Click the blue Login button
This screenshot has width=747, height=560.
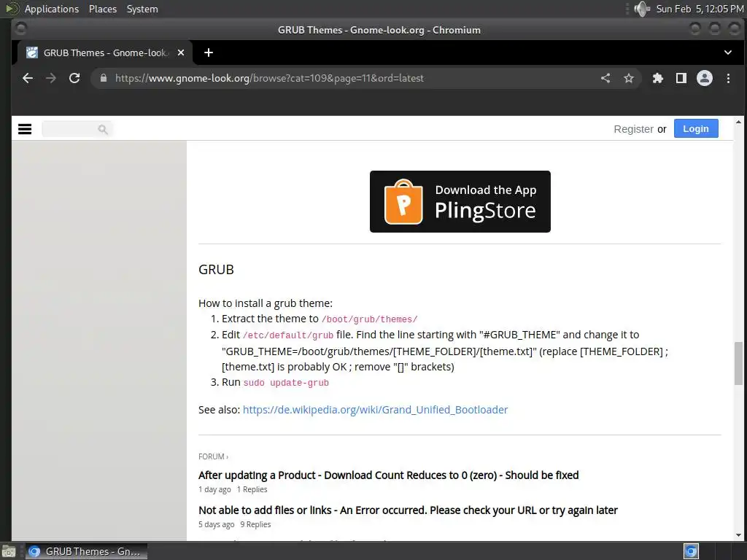tap(696, 128)
